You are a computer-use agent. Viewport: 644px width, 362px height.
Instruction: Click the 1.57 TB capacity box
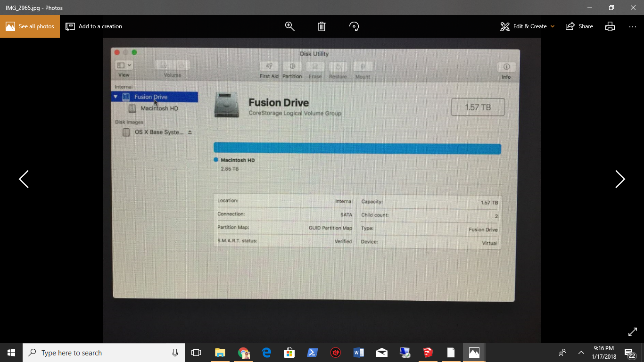478,107
